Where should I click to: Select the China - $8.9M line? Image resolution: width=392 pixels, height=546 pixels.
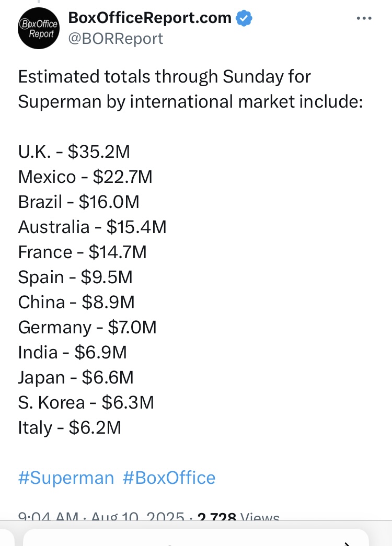coord(76,302)
